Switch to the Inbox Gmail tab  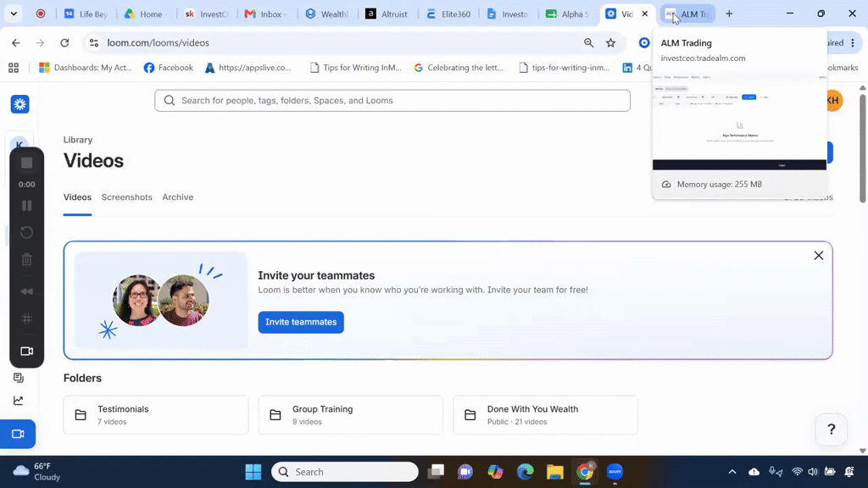point(266,14)
